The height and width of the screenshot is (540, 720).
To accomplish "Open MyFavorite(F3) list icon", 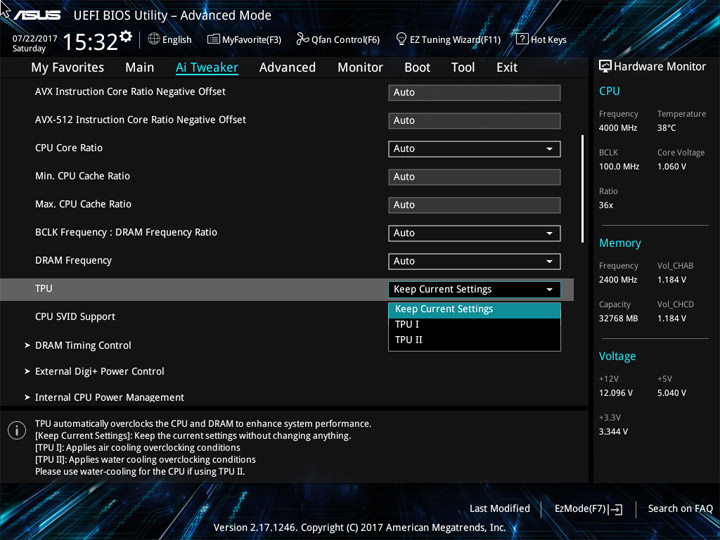I will tap(214, 39).
